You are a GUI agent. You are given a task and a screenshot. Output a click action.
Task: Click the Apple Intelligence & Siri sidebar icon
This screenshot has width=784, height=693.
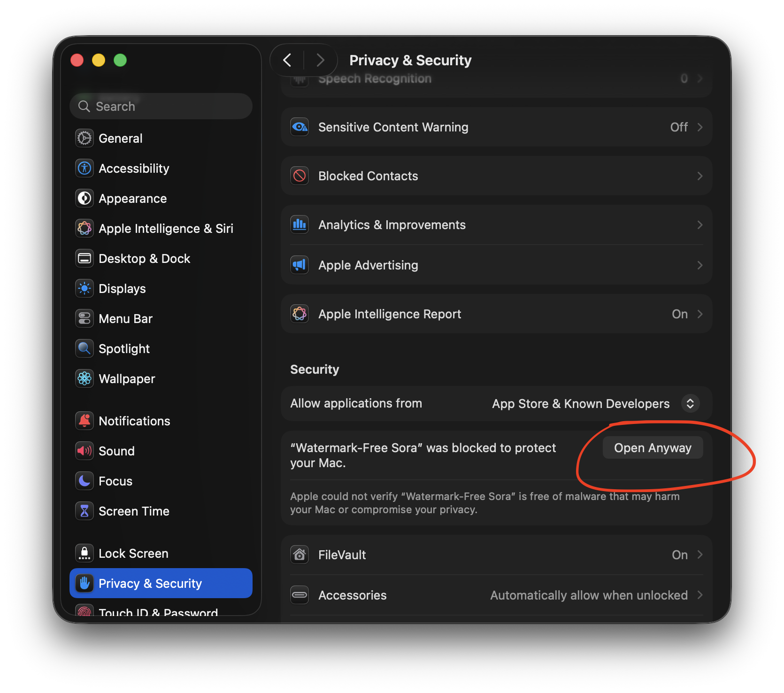click(85, 228)
